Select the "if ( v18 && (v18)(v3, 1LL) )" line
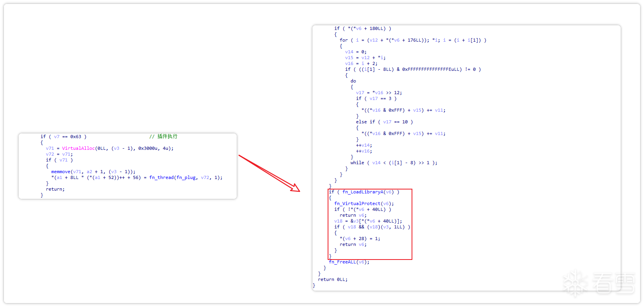 click(372, 227)
